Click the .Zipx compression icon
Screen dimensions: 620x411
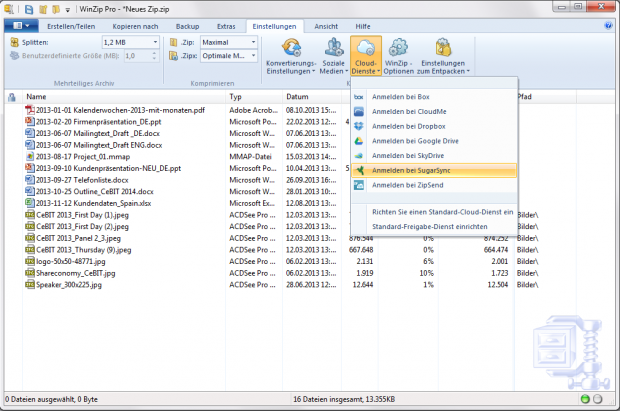pos(173,56)
